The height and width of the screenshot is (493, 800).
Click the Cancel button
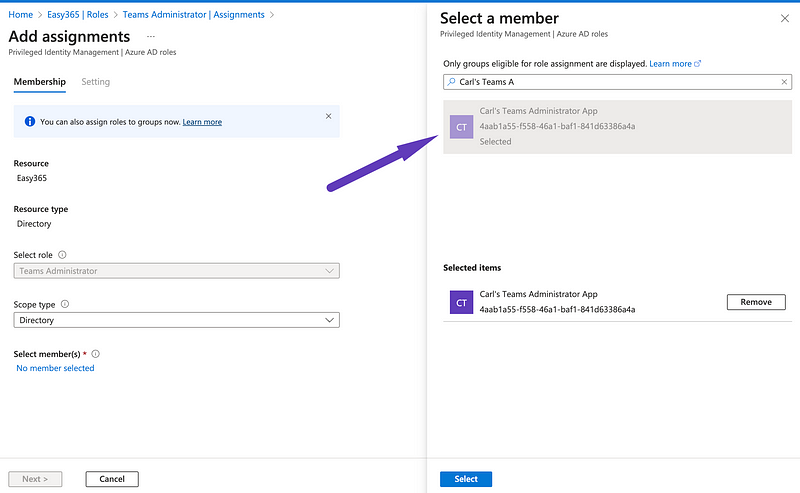112,479
